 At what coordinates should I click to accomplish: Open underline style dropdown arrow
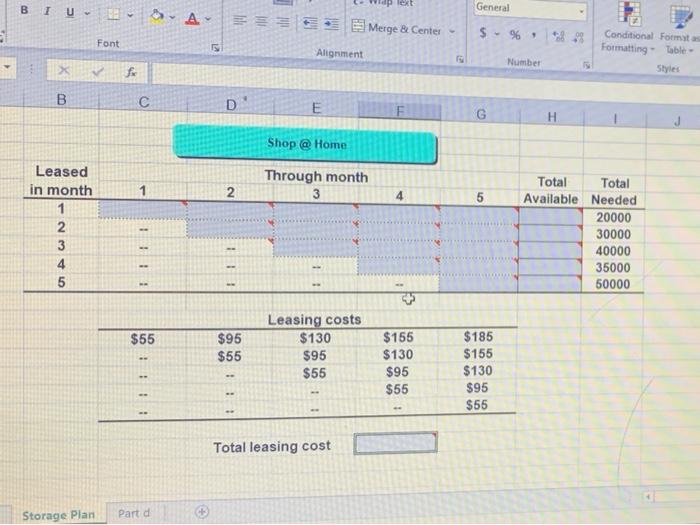pyautogui.click(x=87, y=13)
